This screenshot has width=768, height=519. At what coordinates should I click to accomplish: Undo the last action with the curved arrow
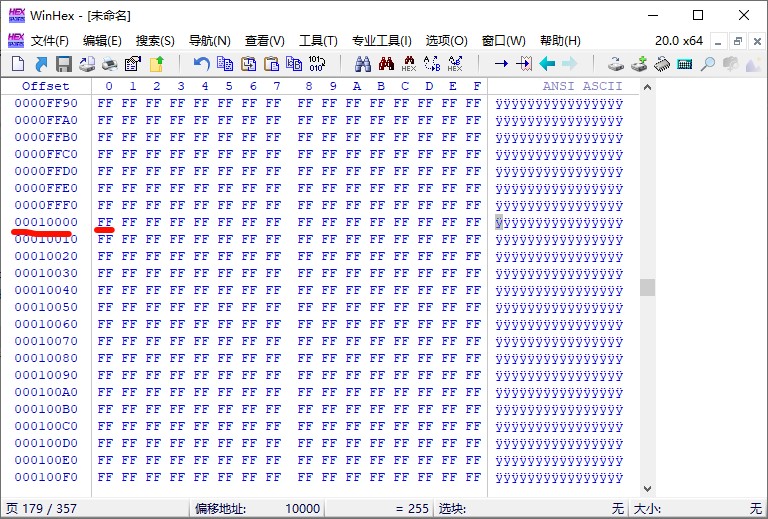[201, 64]
